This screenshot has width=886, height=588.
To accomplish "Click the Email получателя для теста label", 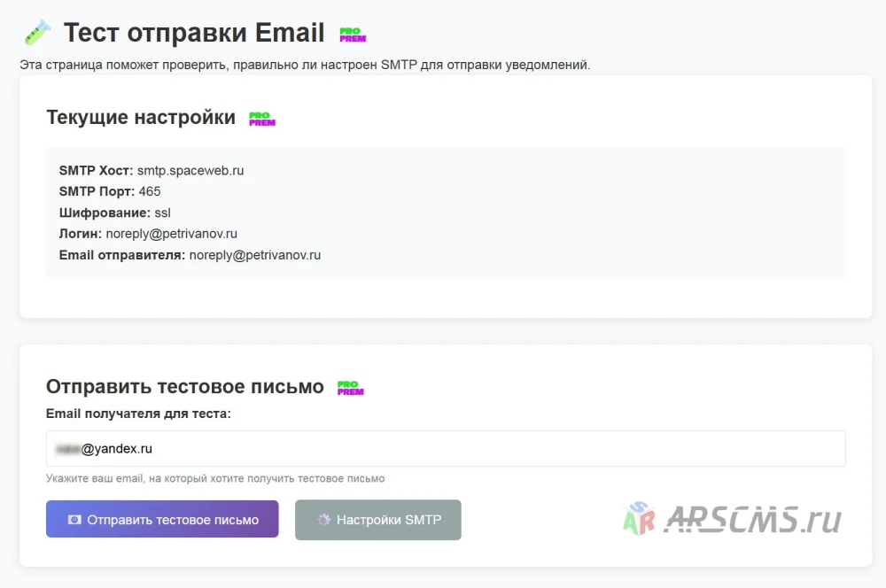I will point(138,414).
